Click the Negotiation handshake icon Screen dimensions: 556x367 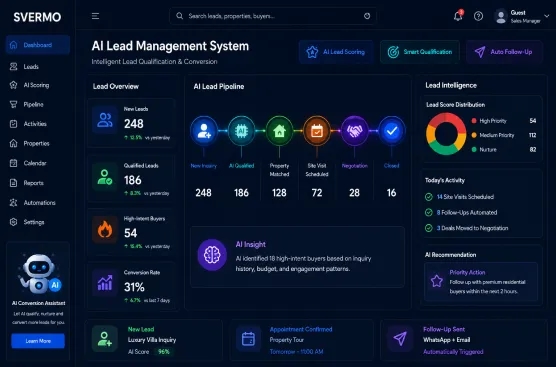(354, 131)
